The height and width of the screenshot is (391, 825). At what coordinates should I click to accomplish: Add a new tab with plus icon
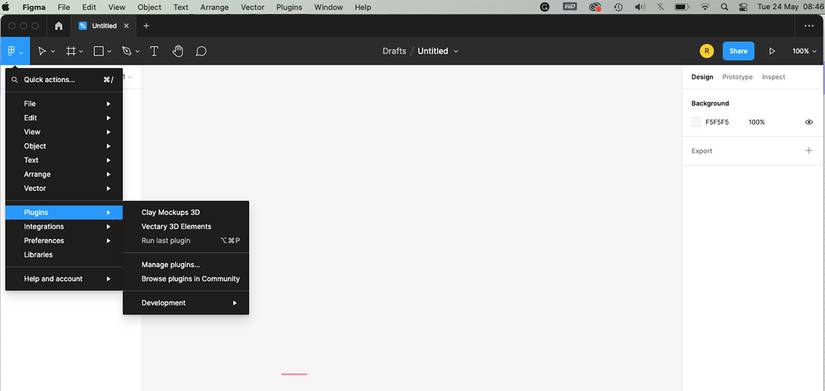click(146, 26)
